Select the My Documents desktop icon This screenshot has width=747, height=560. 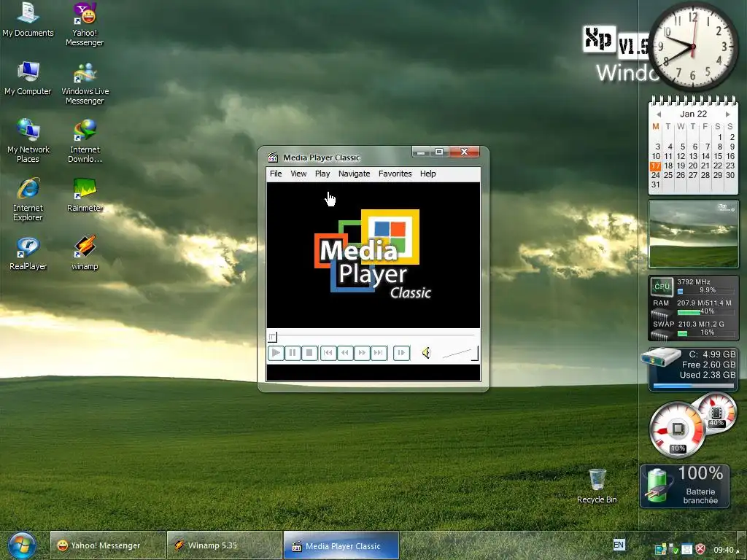[x=28, y=20]
